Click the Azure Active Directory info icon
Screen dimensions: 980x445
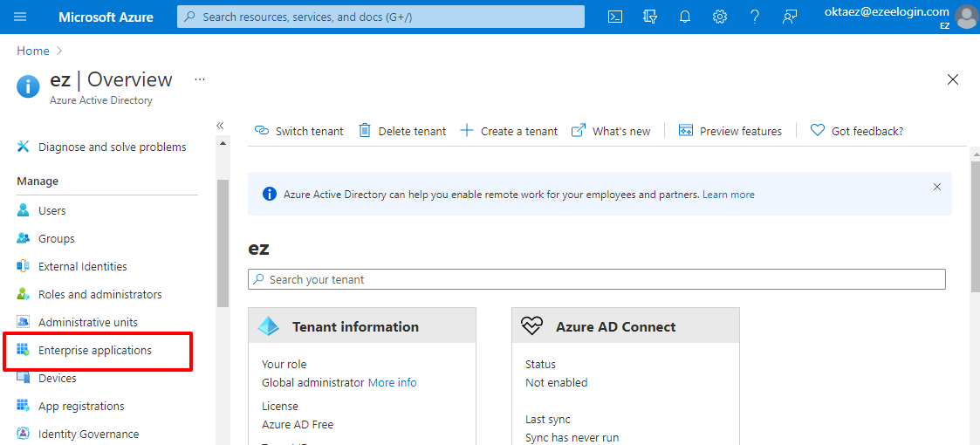[x=28, y=86]
